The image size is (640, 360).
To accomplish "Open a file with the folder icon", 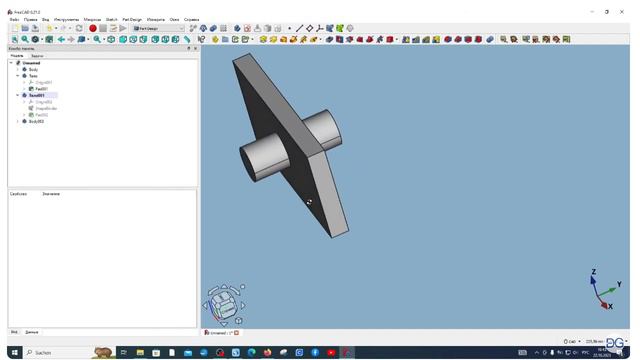I will [25, 28].
